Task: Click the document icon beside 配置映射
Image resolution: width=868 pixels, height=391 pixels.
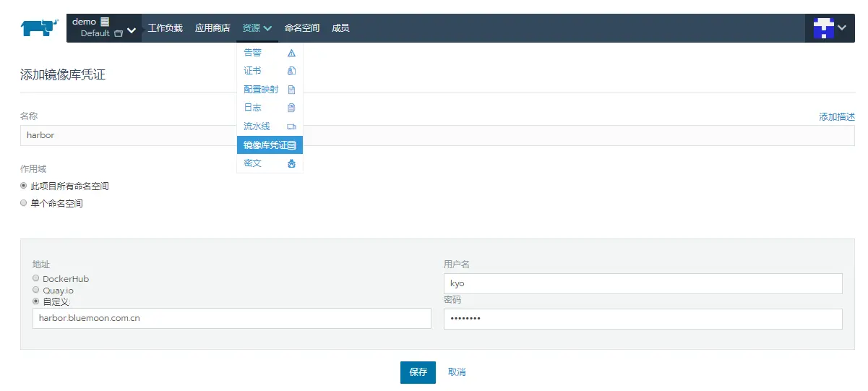Action: click(x=291, y=90)
